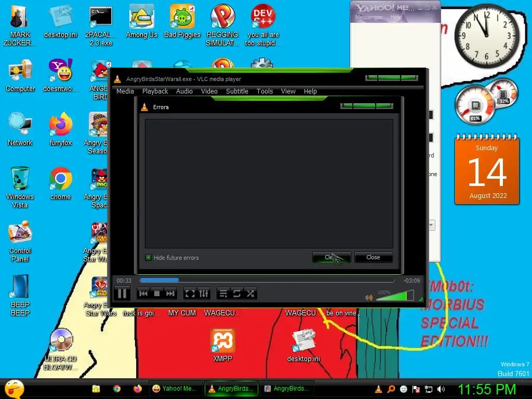Switch to VLC AngryBirds taskbar button
The width and height of the screenshot is (532, 399).
click(231, 389)
